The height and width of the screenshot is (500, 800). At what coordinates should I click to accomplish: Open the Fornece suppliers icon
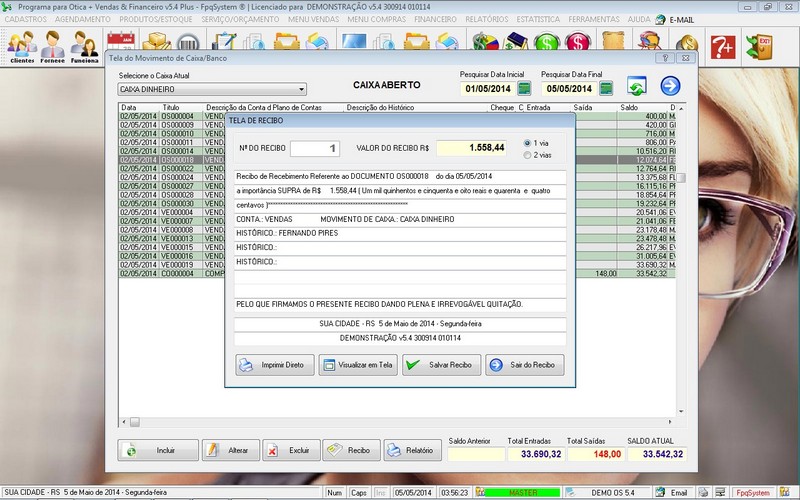pos(53,46)
